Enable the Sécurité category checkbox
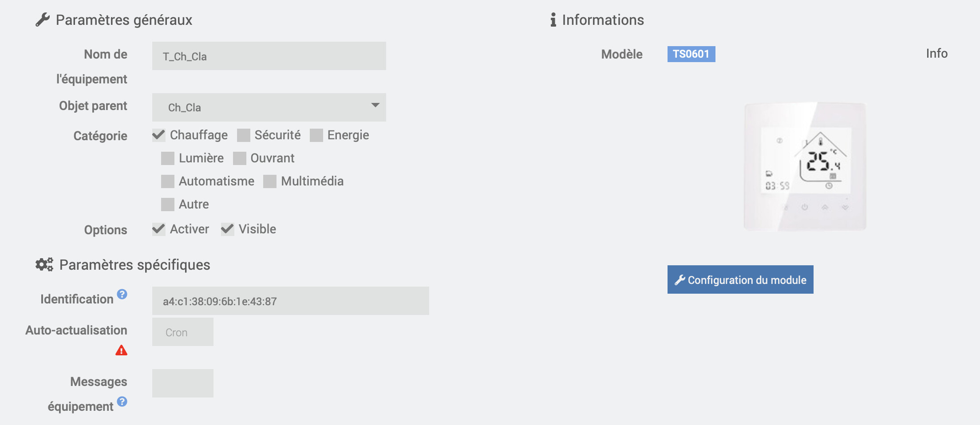Image resolution: width=980 pixels, height=425 pixels. click(x=243, y=135)
